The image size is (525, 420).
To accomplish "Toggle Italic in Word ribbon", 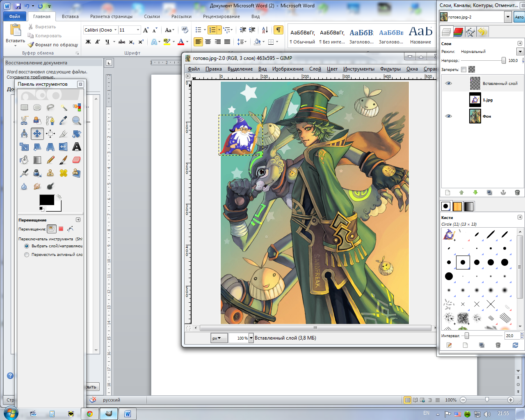I will [x=98, y=42].
